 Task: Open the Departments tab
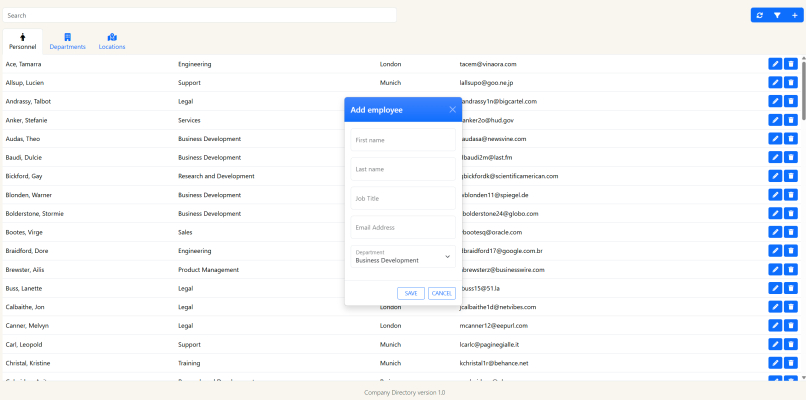pos(68,41)
